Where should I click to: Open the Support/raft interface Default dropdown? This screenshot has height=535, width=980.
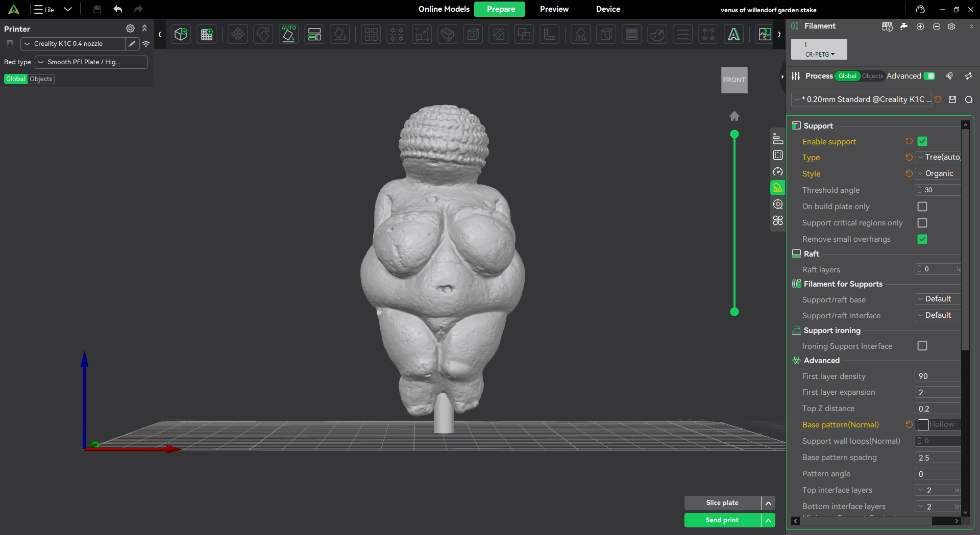pyautogui.click(x=938, y=315)
